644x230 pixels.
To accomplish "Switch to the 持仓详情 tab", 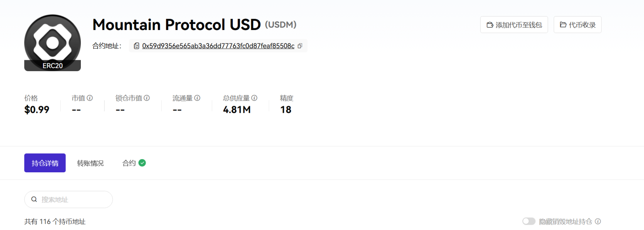I will [x=45, y=163].
